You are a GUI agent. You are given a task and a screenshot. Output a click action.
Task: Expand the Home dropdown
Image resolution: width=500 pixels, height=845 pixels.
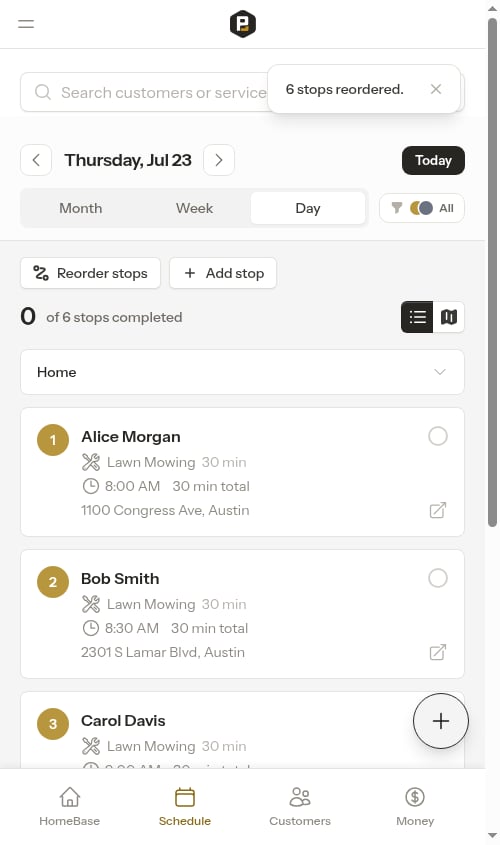click(242, 372)
